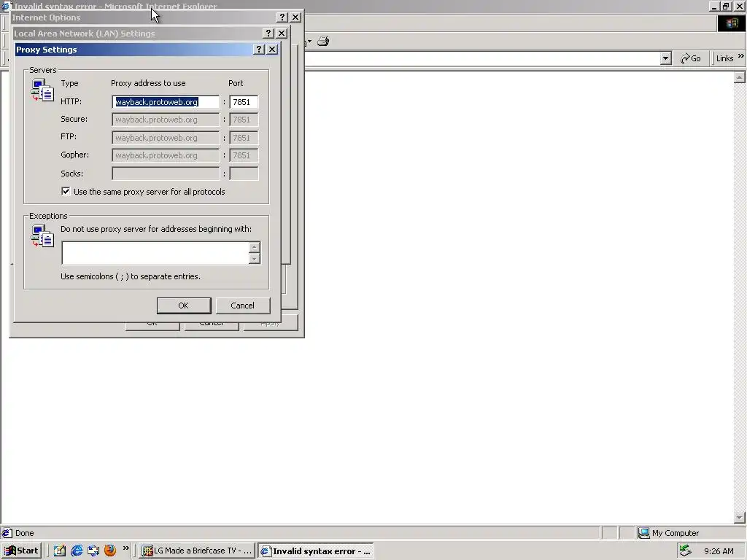Expand the Links toolbar chevron
The width and height of the screenshot is (747, 560).
click(741, 56)
